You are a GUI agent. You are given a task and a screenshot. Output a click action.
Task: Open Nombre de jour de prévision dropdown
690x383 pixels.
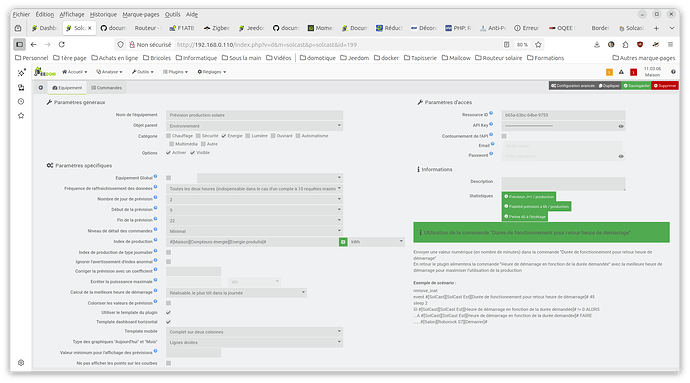click(x=254, y=199)
